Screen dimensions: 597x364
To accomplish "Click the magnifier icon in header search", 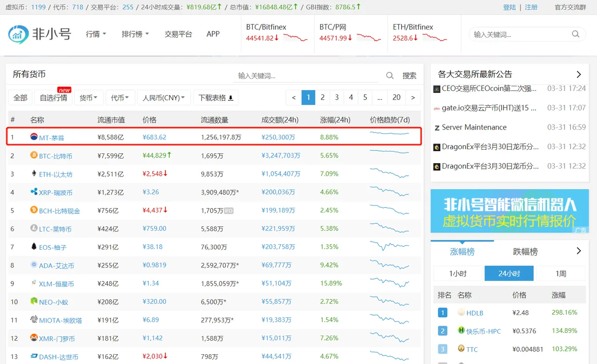I will tap(576, 34).
